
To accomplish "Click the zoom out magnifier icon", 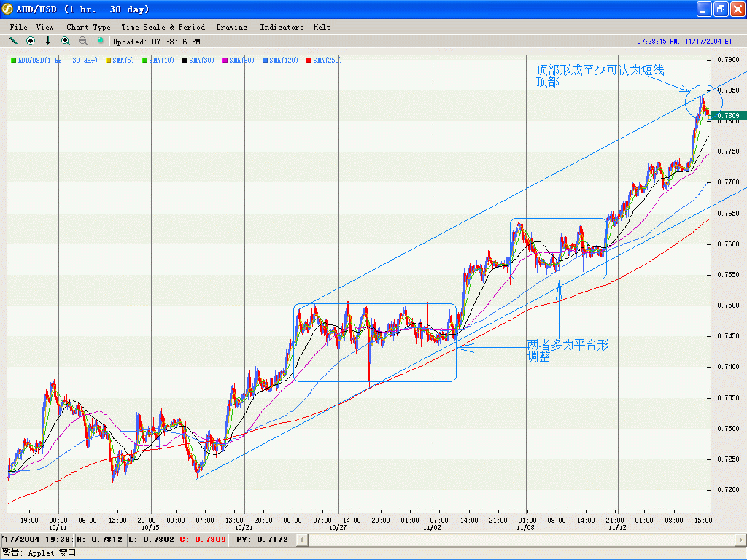I will click(83, 41).
